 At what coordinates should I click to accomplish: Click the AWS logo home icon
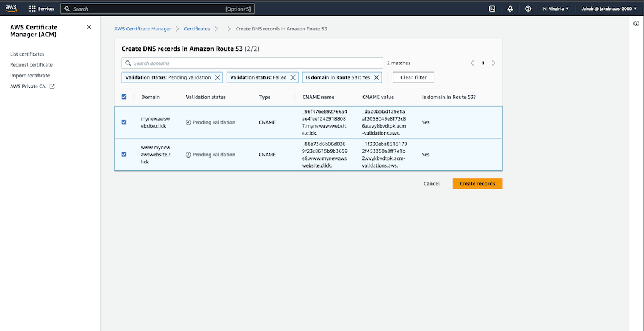(12, 9)
